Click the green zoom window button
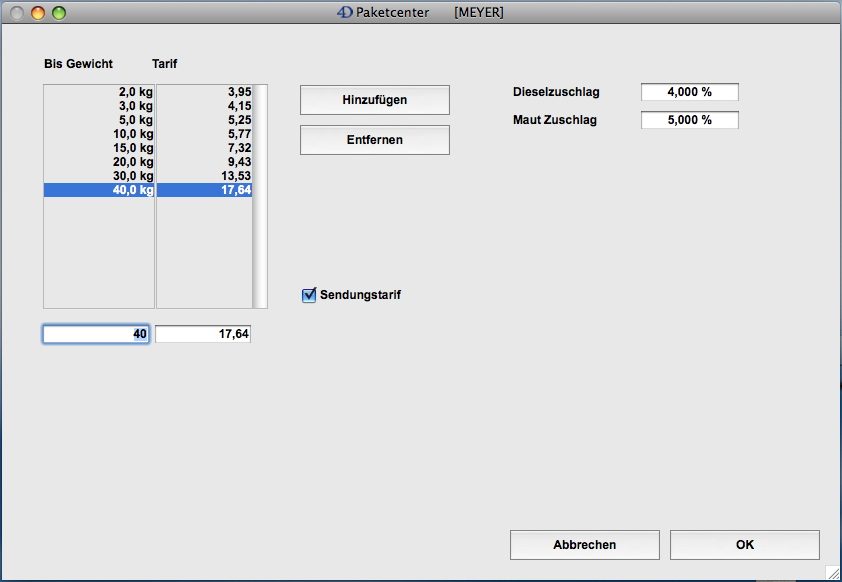Screen dimensions: 842x582 pyautogui.click(x=59, y=13)
